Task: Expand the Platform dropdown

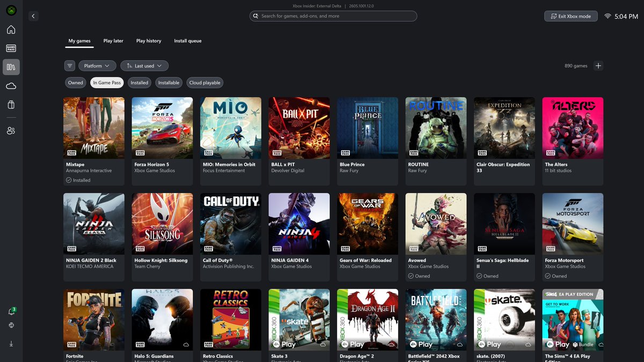Action: click(97, 66)
